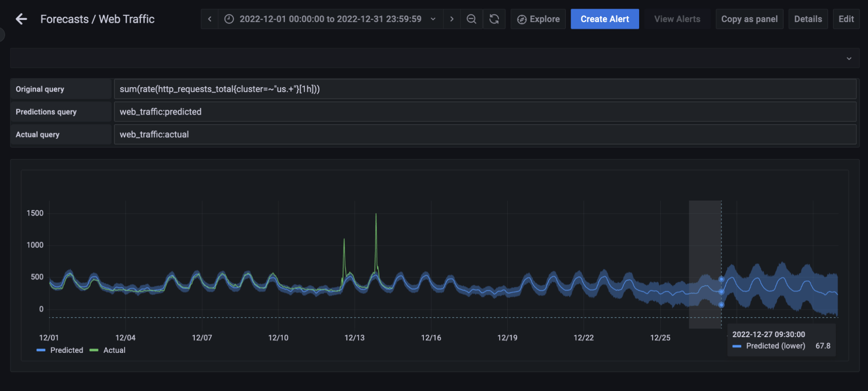
Task: Shift time range backward with left chevron
Action: [x=210, y=19]
